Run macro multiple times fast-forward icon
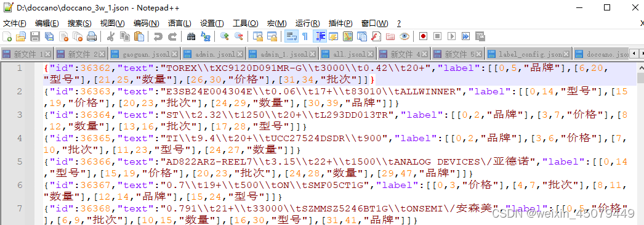This screenshot has height=225, width=644. pos(465,36)
